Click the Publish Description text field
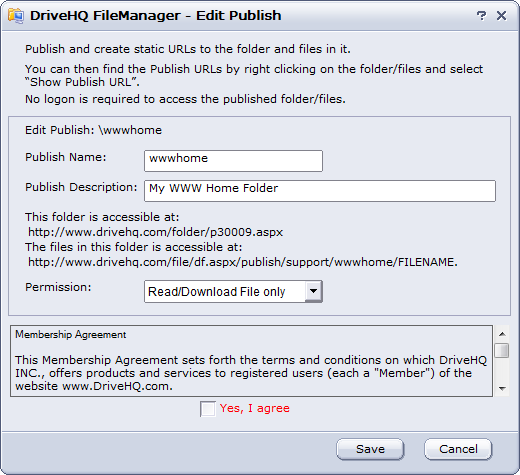The image size is (520, 475). point(320,191)
